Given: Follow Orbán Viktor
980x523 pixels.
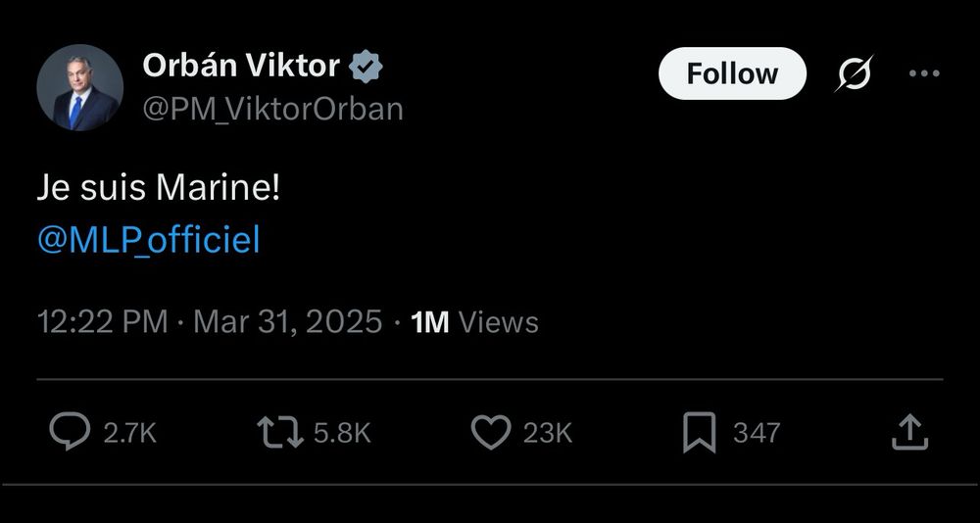Looking at the screenshot, I should click(732, 73).
